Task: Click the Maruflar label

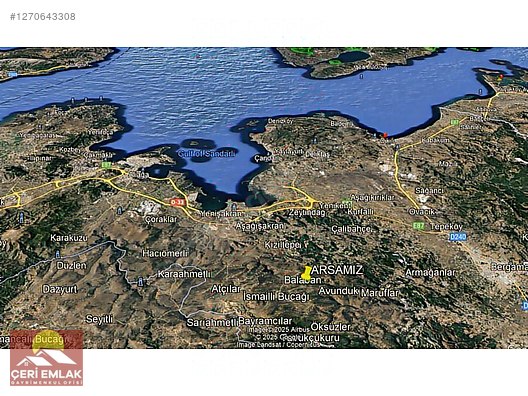Action: tap(380, 293)
